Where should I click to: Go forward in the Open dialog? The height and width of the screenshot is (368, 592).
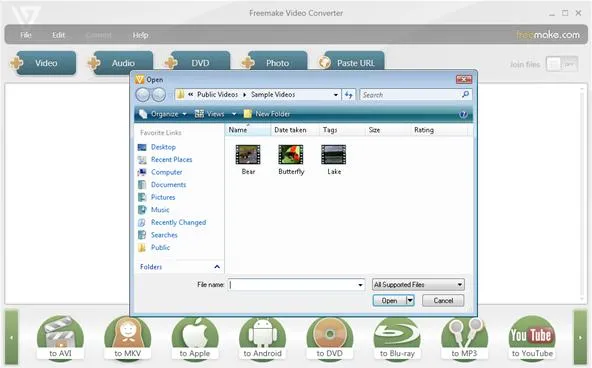click(159, 95)
